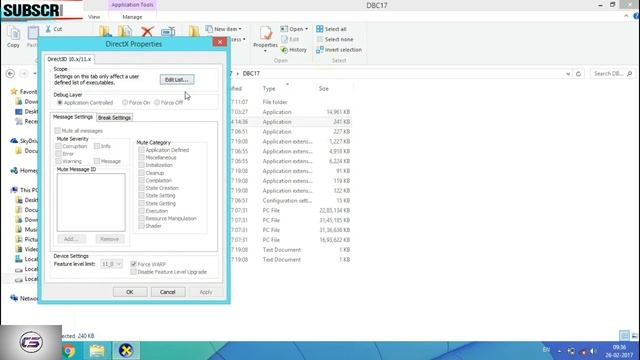
Task: Toggle Corruption severity checkbox
Action: coord(59,146)
